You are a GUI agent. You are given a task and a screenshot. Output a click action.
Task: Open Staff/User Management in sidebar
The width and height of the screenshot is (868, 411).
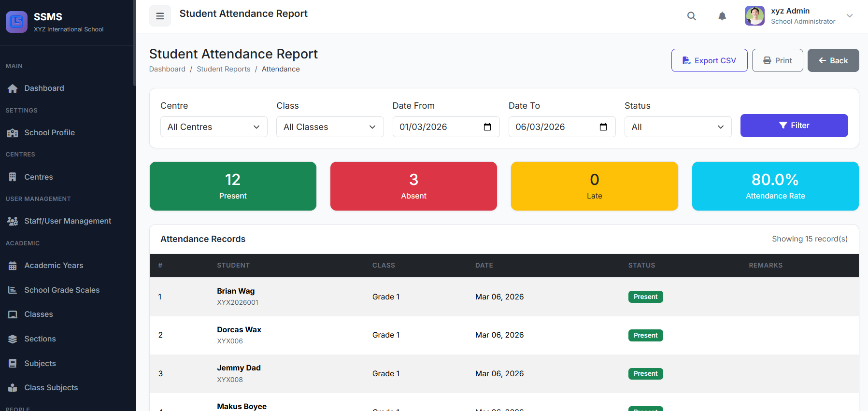click(68, 221)
